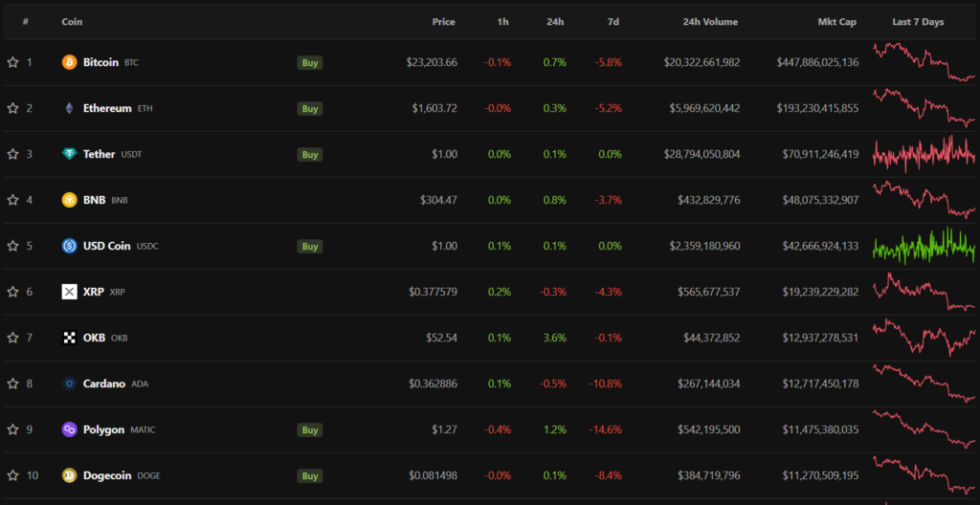980x505 pixels.
Task: Click the Cardano logo icon
Action: click(69, 384)
